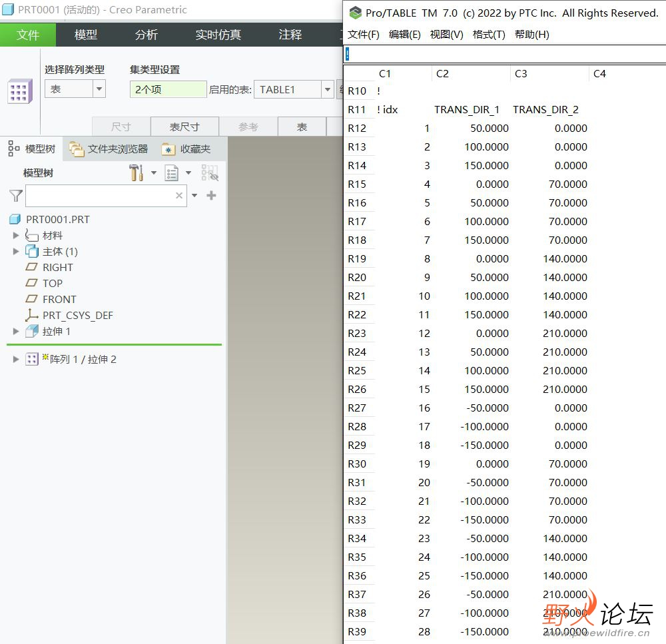Click the TRANS_DIR_2 header cell
This screenshot has height=644, width=666.
pos(545,110)
